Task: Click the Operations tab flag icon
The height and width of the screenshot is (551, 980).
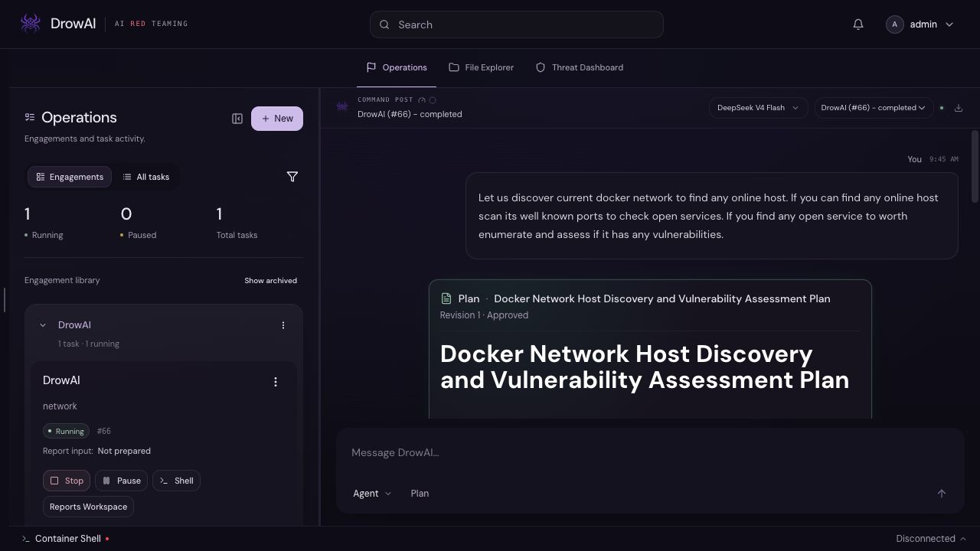Action: (x=371, y=67)
